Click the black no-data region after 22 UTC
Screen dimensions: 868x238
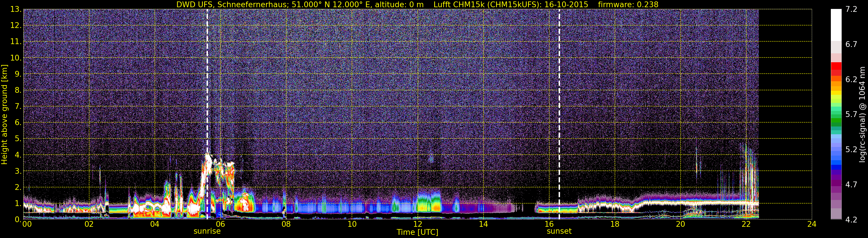coord(785,114)
